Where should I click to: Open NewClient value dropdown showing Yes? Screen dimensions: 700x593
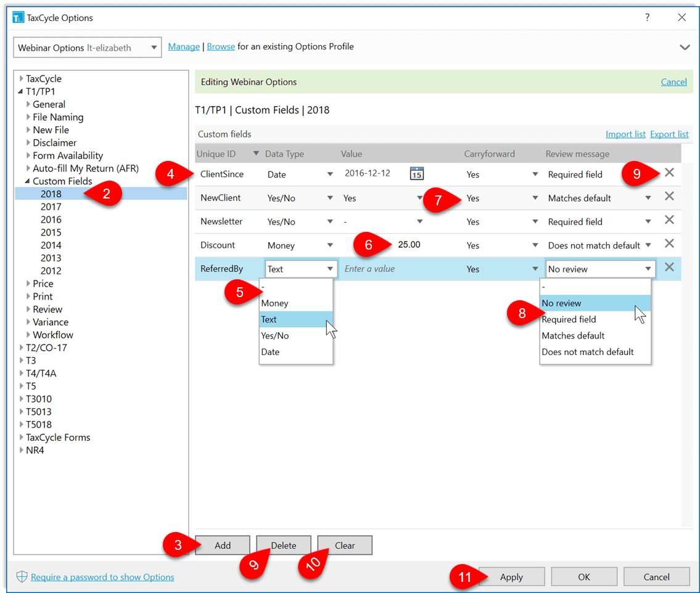(x=419, y=198)
